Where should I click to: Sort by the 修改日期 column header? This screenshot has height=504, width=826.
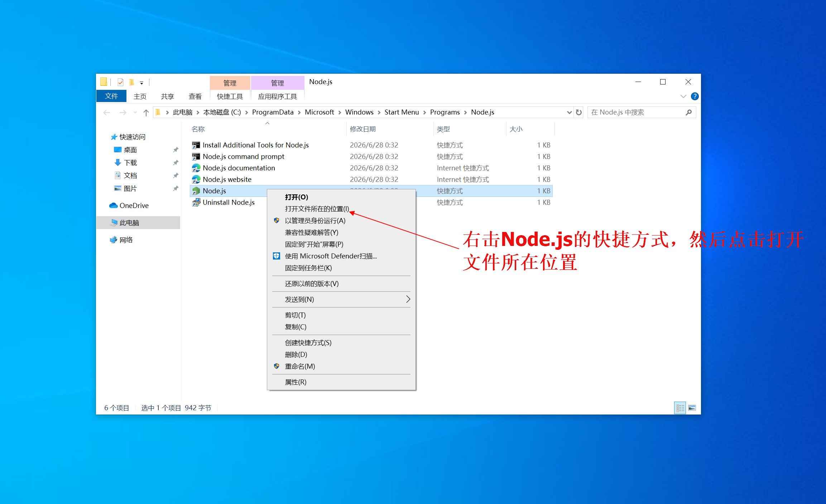[390, 129]
